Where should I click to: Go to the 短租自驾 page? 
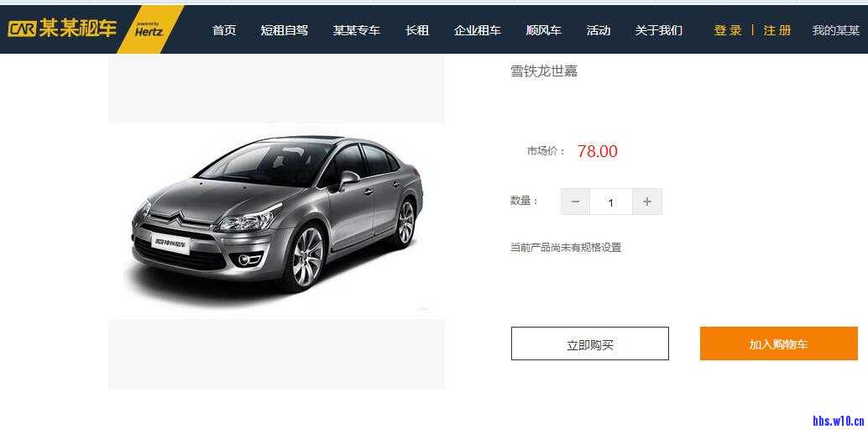pyautogui.click(x=284, y=30)
